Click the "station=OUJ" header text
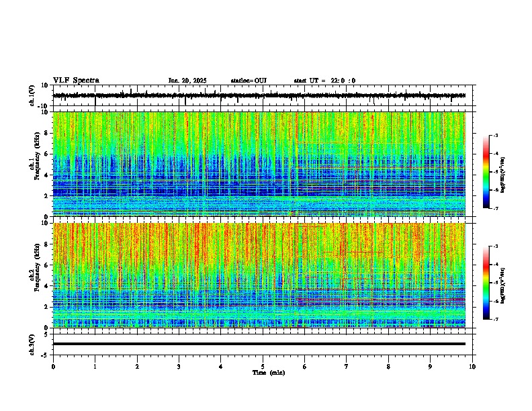This screenshot has height=411, width=532. [x=249, y=81]
